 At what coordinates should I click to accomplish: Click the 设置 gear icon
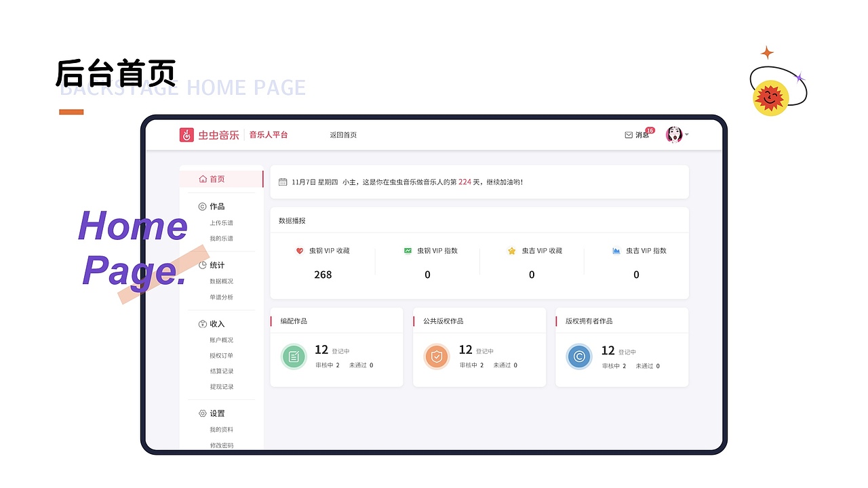tap(202, 413)
